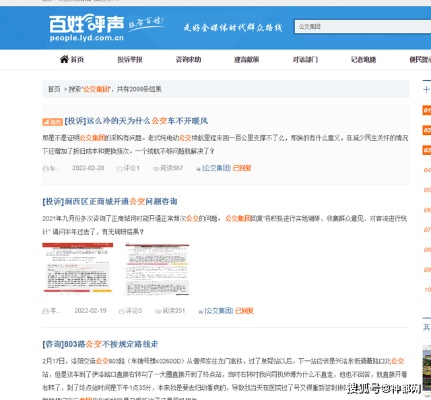Click the comment icon 评论1
431x400 pixels.
(119, 169)
